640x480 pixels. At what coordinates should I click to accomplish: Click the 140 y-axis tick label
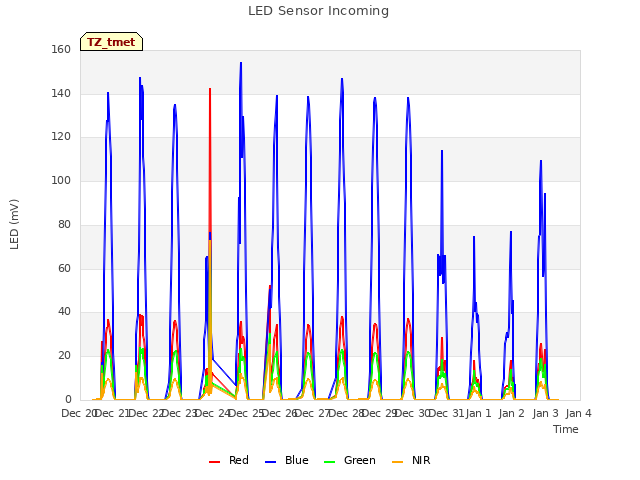[x=61, y=93]
